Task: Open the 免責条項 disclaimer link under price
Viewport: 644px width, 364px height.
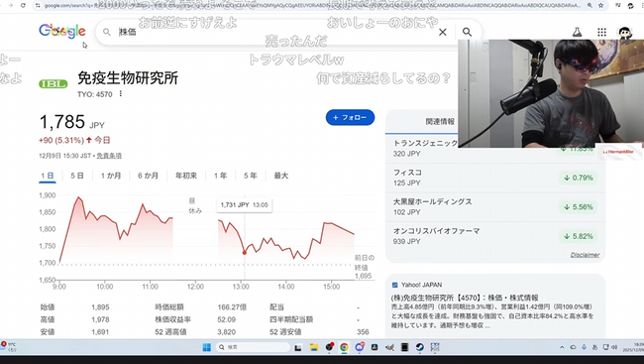Action: pyautogui.click(x=109, y=156)
